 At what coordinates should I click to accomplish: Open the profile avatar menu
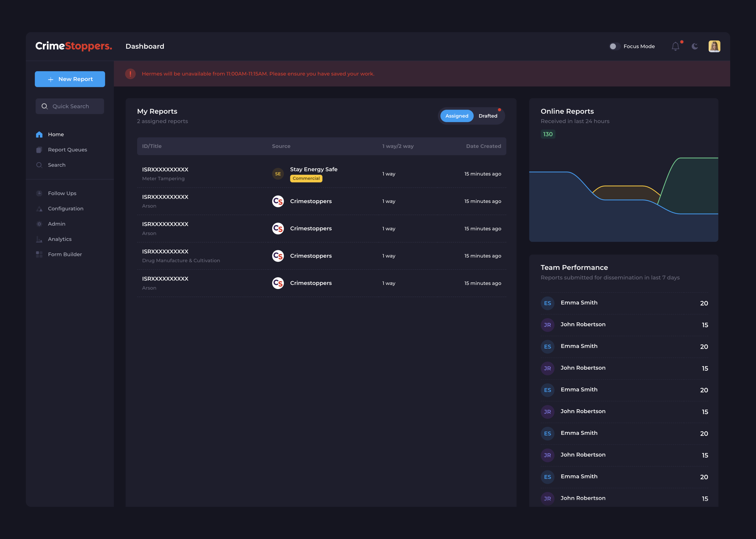[x=715, y=46]
